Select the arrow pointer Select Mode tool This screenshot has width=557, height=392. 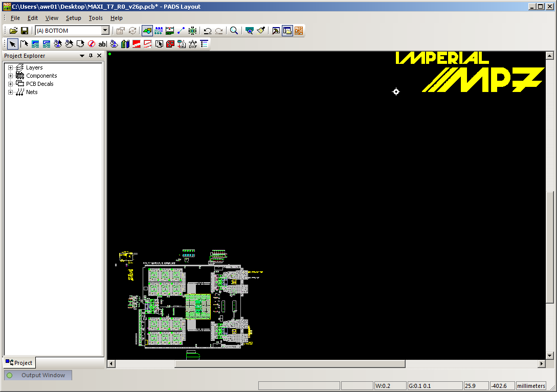click(12, 44)
